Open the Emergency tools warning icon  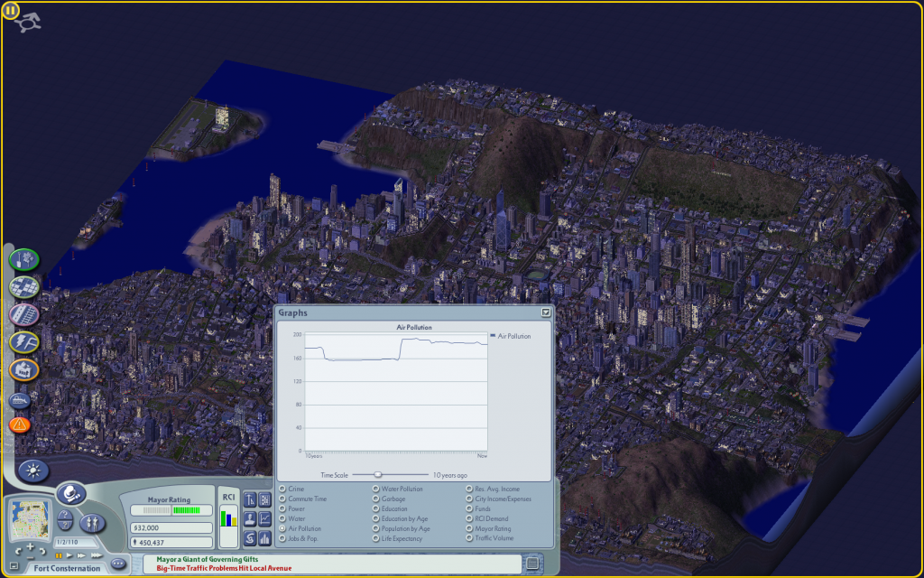20,424
